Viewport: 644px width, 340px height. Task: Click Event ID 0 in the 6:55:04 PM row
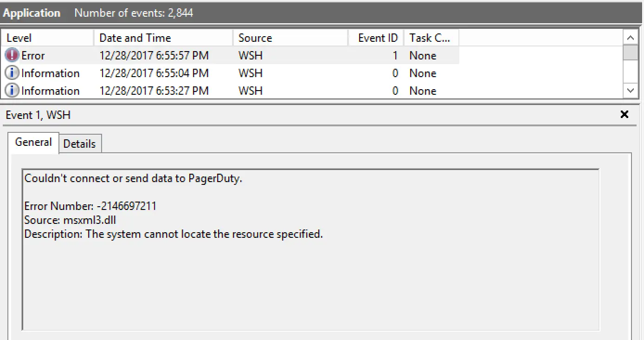[x=395, y=73]
